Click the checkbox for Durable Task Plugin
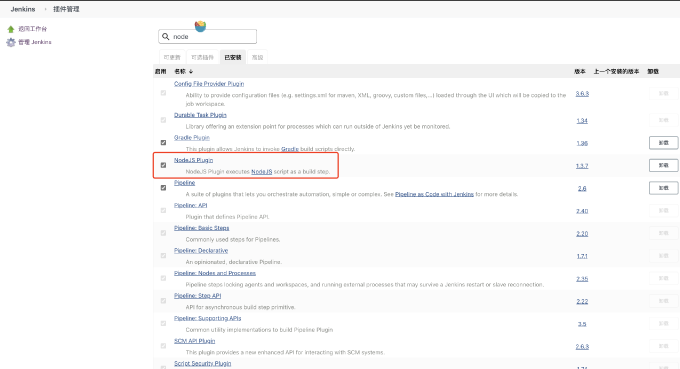Image resolution: width=680 pixels, height=369 pixels. [x=163, y=120]
